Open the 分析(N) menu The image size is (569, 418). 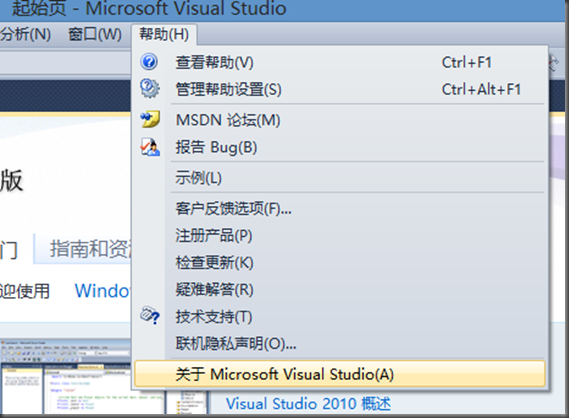(x=25, y=35)
